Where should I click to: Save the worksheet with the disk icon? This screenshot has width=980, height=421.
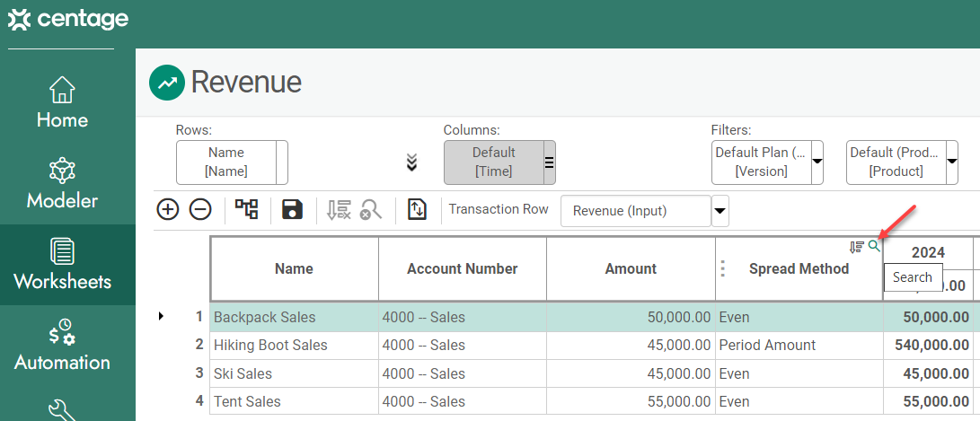[292, 209]
